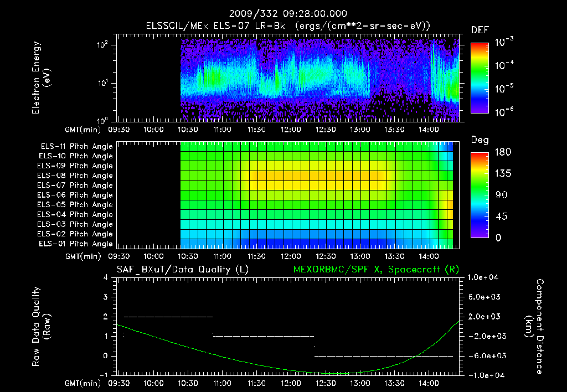Click the timestamp title 2009/332 09:28:00.000
This screenshot has width=567, height=392.
coord(288,14)
